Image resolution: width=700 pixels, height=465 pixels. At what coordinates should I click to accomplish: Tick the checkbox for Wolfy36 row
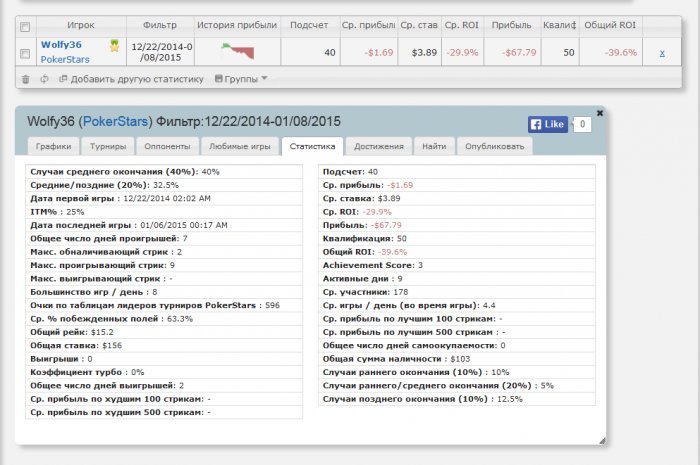(25, 54)
